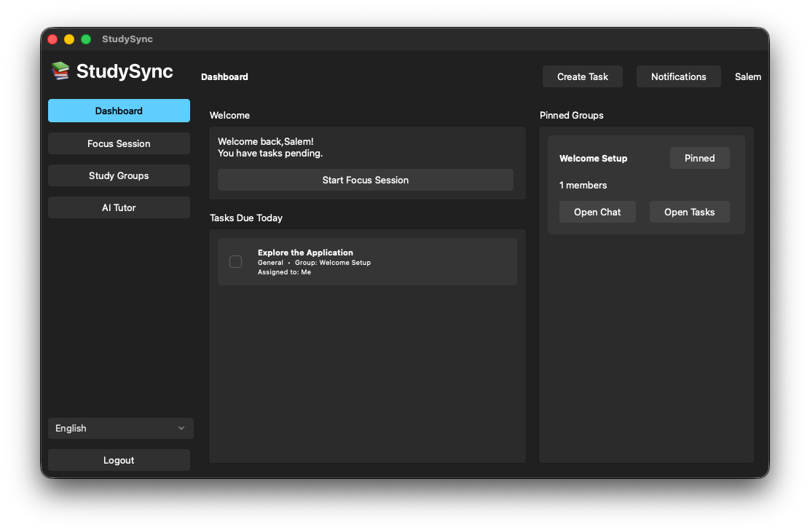Viewport: 810px width, 532px height.
Task: Expand the language selector chevron
Action: pyautogui.click(x=181, y=428)
